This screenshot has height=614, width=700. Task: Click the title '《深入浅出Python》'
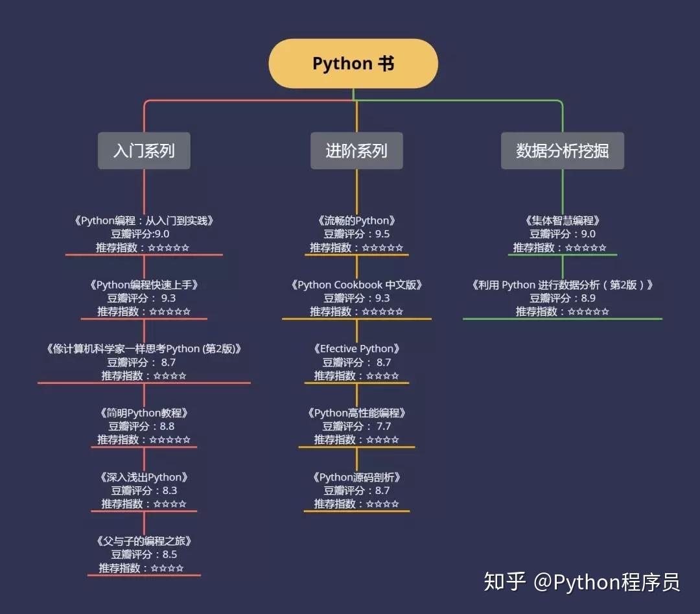coord(144,477)
